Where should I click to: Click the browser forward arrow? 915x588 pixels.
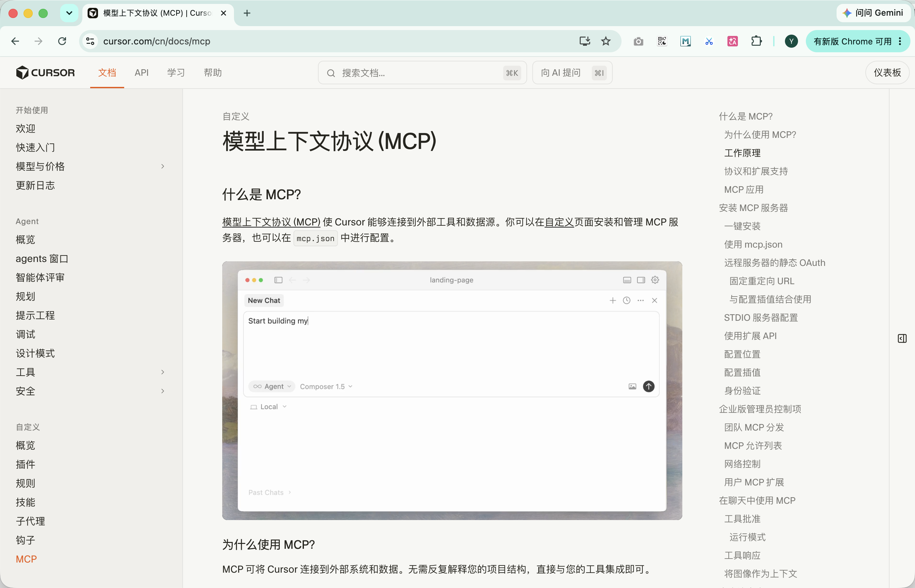coord(39,41)
